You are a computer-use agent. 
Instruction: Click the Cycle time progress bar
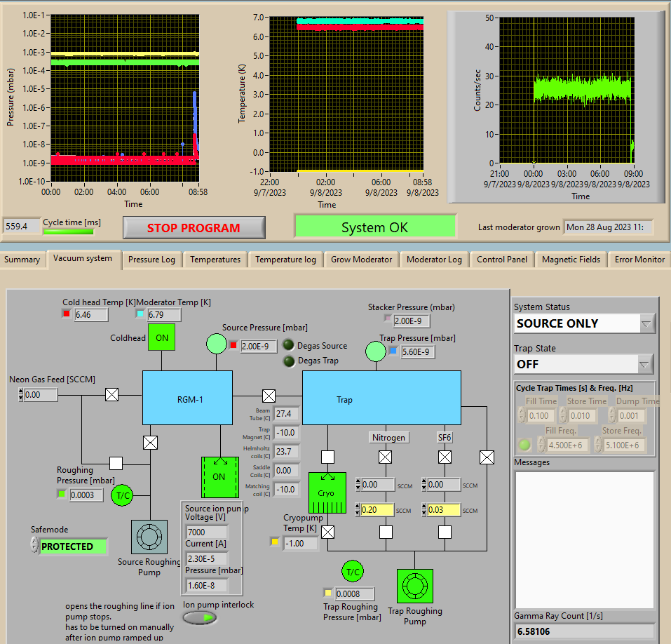[x=69, y=232]
